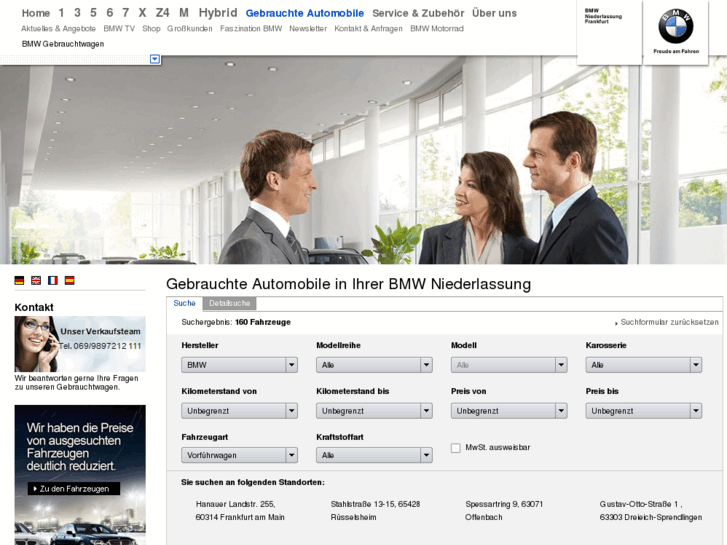This screenshot has height=545, width=727.
Task: Open the Großkunden link
Action: [x=190, y=29]
